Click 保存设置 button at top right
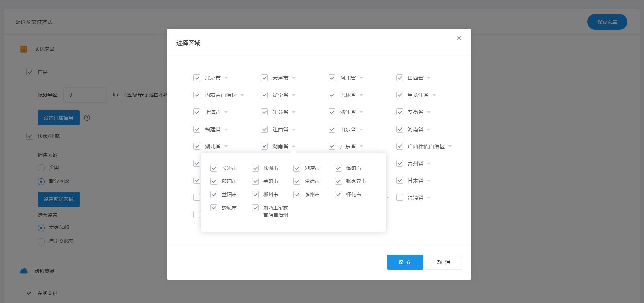 click(607, 22)
